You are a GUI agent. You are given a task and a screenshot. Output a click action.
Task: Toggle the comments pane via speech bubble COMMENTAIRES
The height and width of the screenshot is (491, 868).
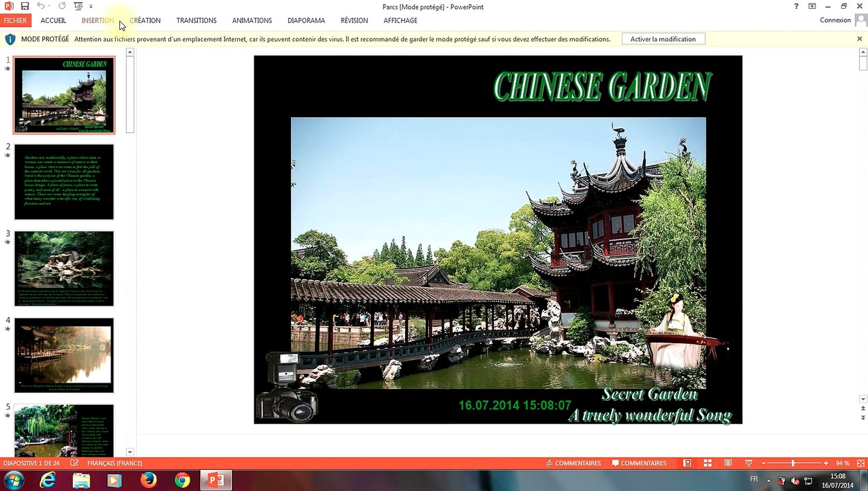pos(639,463)
